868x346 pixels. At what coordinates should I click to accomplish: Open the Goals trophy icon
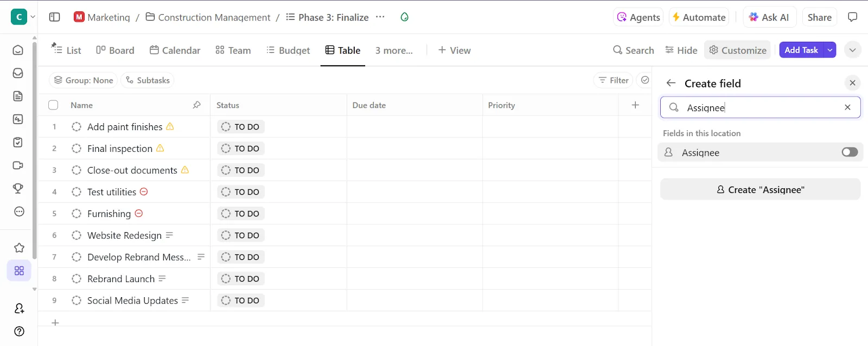[18, 188]
